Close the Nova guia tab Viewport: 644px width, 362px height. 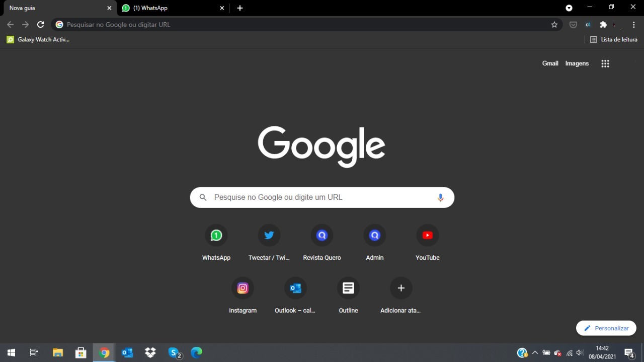pyautogui.click(x=109, y=8)
